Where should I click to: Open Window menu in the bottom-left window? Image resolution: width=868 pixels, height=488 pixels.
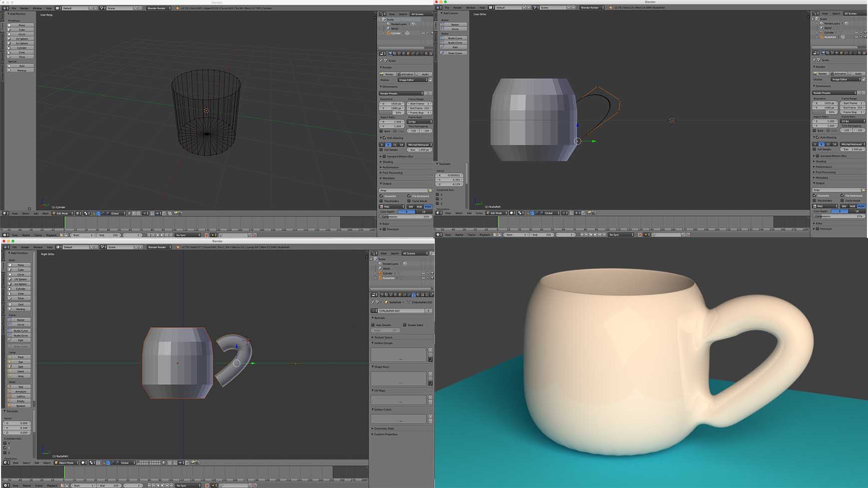point(37,247)
